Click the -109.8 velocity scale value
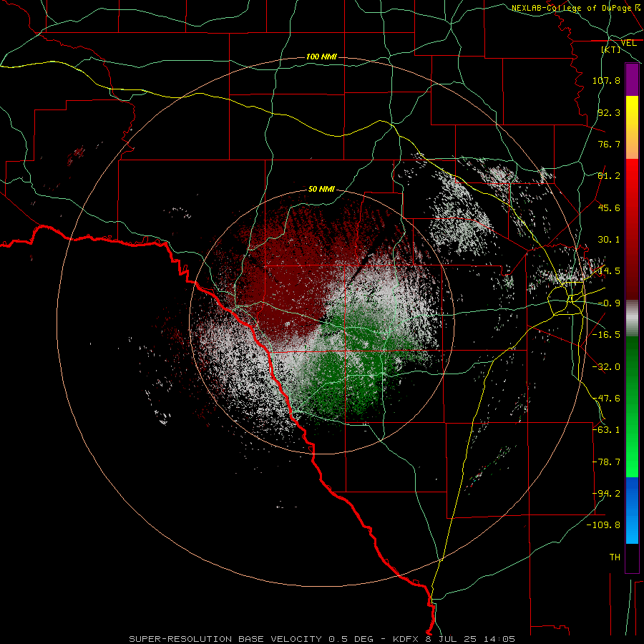Screen dimensions: 644x644 coord(604,525)
